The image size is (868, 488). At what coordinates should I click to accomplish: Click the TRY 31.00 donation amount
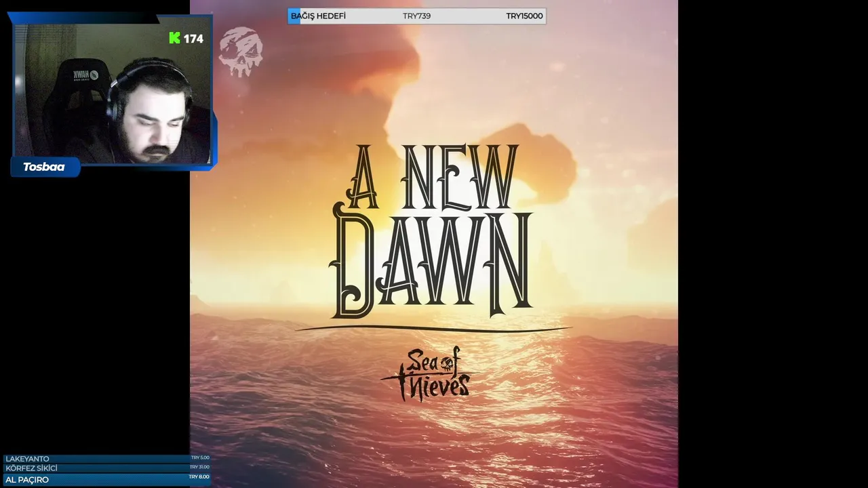tap(199, 467)
